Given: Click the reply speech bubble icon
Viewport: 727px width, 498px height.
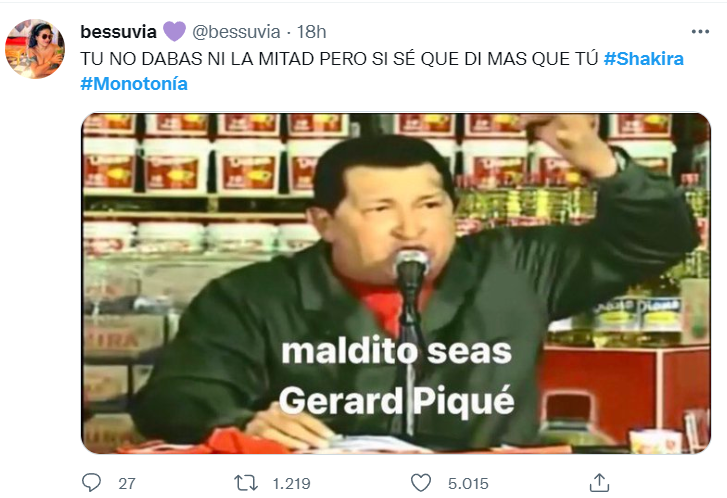Looking at the screenshot, I should (x=91, y=483).
